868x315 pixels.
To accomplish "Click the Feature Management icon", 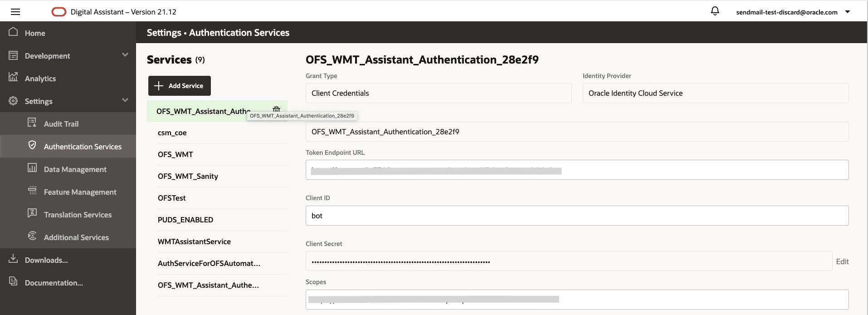I will point(32,191).
